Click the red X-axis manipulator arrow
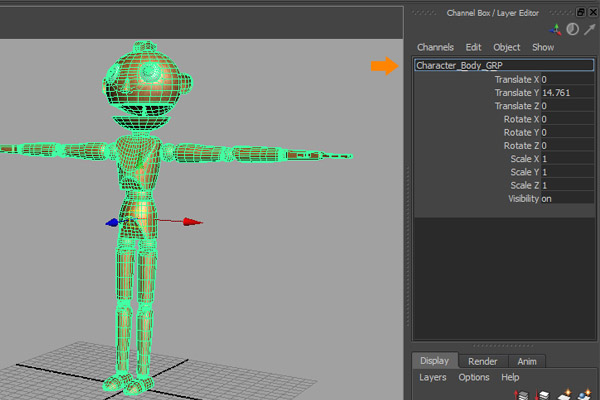 pos(191,223)
